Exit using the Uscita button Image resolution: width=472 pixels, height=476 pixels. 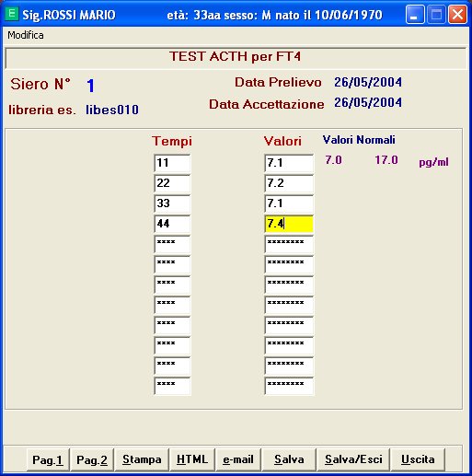(418, 459)
